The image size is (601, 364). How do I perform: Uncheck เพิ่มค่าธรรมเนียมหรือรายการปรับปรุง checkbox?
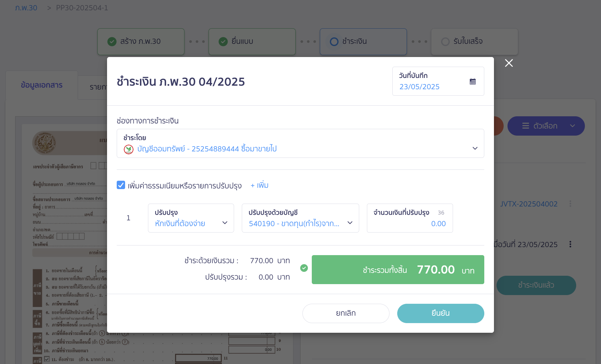[121, 185]
